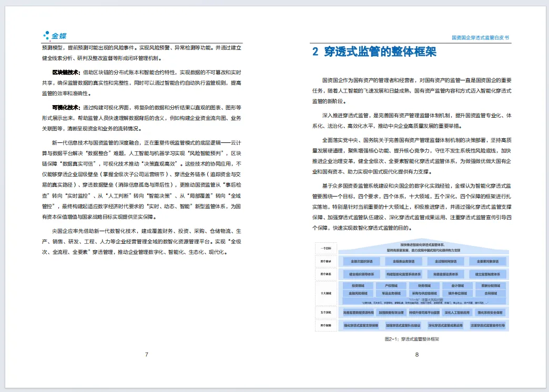This screenshot has height=392, width=549.
Task: Click the 强化穿透式监管支撑保障 box
Action: tap(361, 325)
